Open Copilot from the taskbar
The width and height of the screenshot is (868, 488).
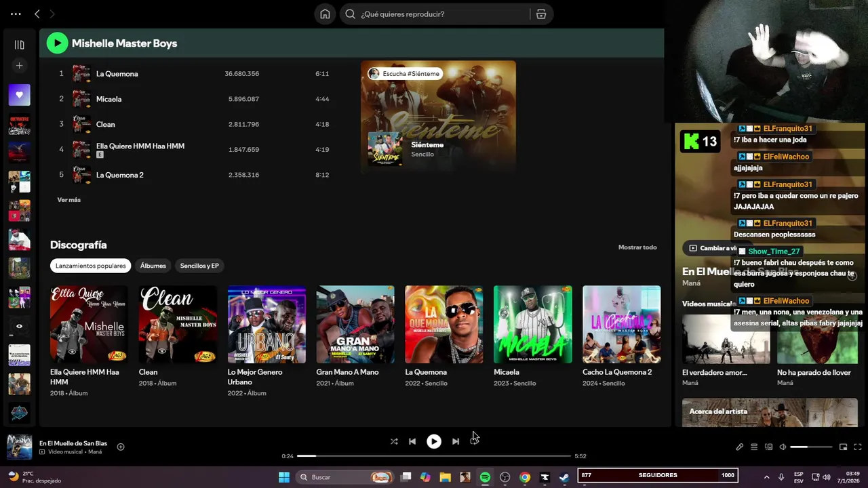coord(425,477)
